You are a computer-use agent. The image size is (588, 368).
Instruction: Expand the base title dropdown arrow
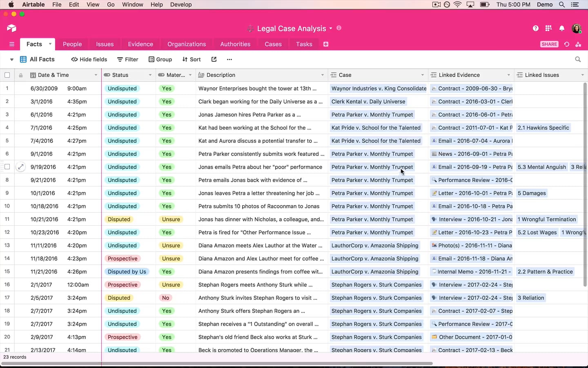tap(331, 29)
